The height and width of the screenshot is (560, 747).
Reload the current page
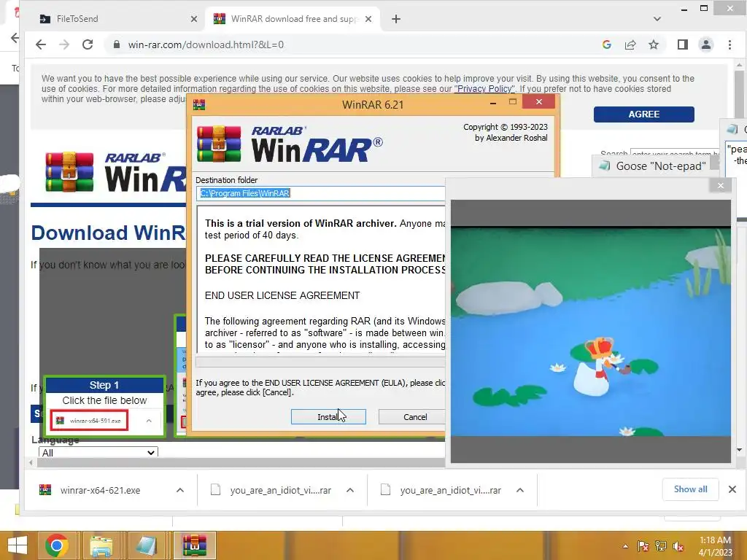[88, 44]
